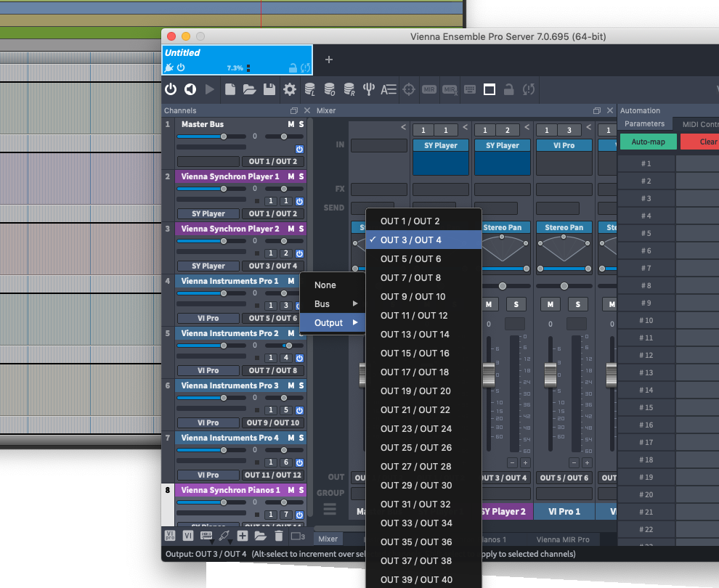Viewport: 719px width, 588px height.
Task: Toggle power button on Vienna Instruments Pro 2
Action: click(x=299, y=358)
